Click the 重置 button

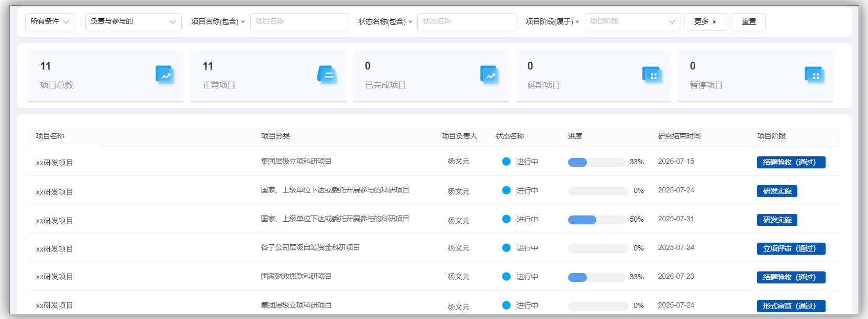click(x=749, y=21)
